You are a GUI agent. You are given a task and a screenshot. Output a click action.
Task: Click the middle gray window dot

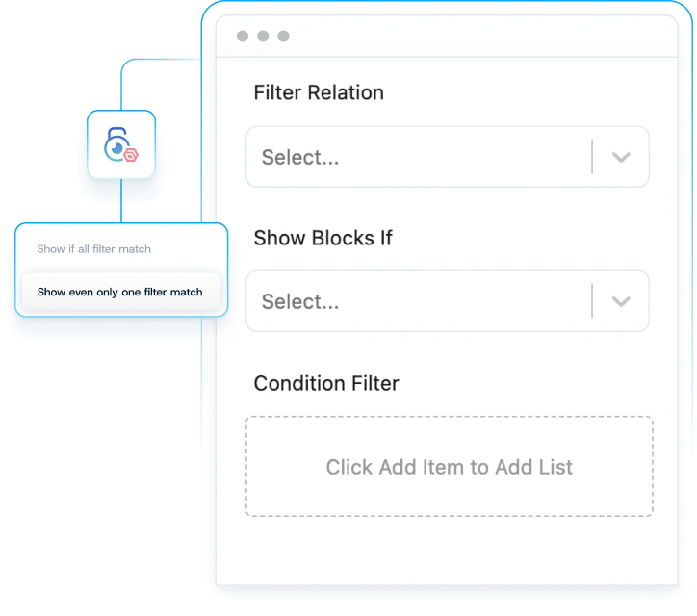coord(263,37)
